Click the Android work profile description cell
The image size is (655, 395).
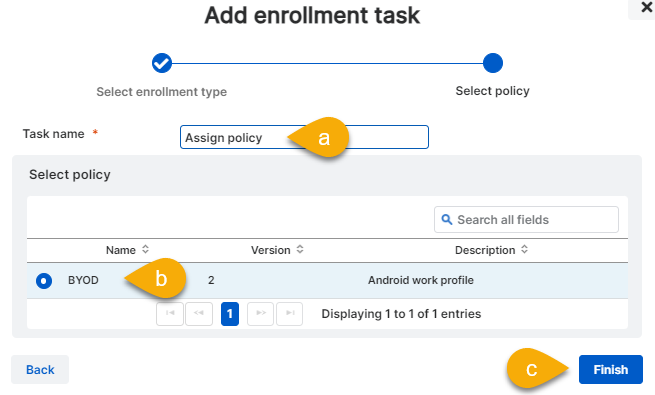point(421,280)
